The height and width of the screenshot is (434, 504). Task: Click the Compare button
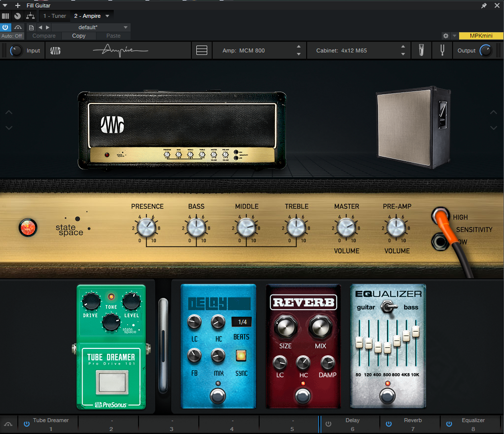(x=44, y=36)
